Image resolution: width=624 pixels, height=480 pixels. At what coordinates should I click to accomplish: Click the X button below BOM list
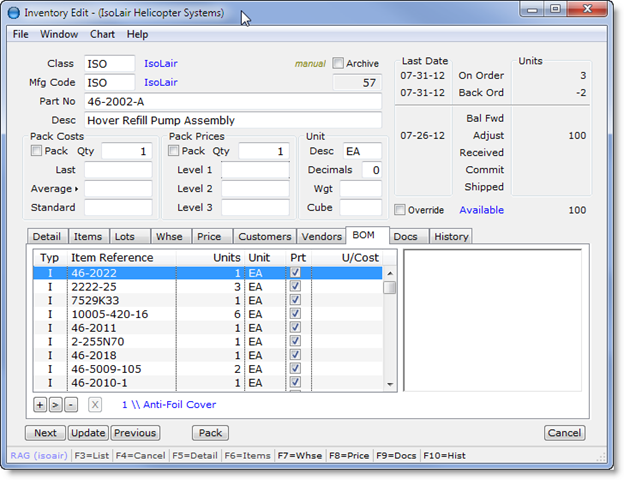95,405
